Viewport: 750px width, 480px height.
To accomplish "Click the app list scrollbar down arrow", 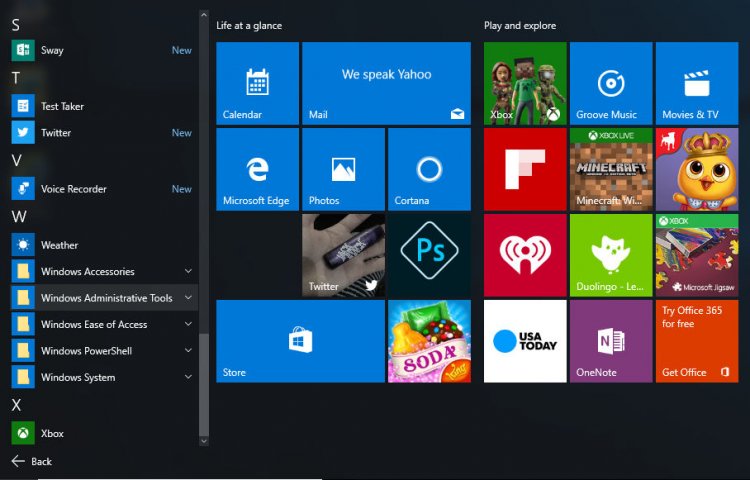I will (x=204, y=441).
